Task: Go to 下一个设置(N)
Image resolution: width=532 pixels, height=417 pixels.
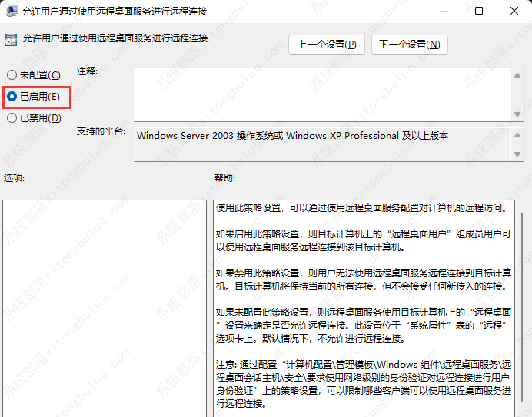Action: pyautogui.click(x=409, y=45)
